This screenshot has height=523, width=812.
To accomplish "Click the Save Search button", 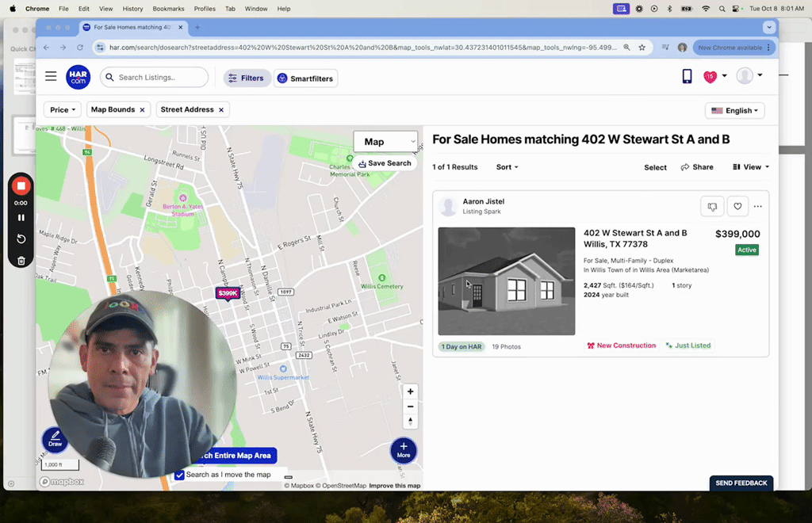I will pos(386,162).
